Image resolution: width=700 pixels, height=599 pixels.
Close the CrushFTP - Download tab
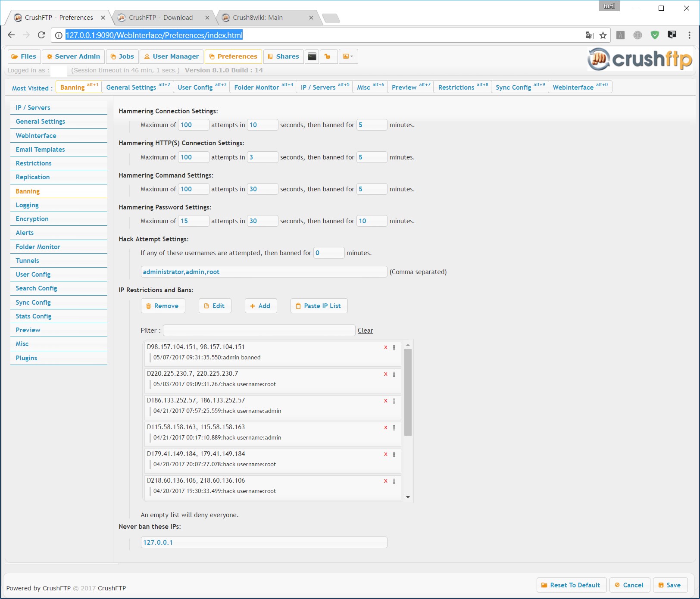[207, 18]
